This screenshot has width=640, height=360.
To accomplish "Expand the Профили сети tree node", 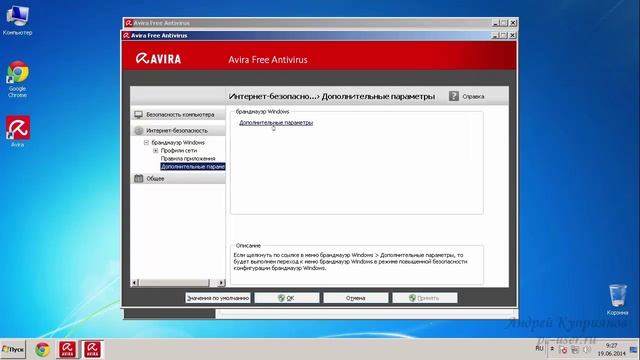I will pos(156,151).
